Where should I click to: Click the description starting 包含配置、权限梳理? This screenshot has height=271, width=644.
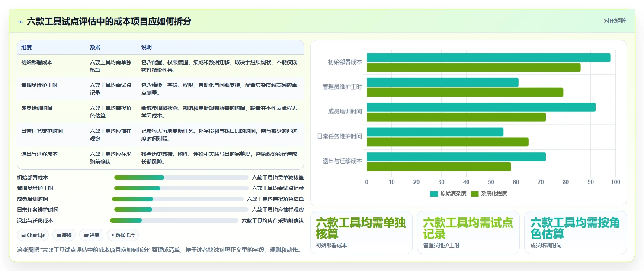(219, 66)
